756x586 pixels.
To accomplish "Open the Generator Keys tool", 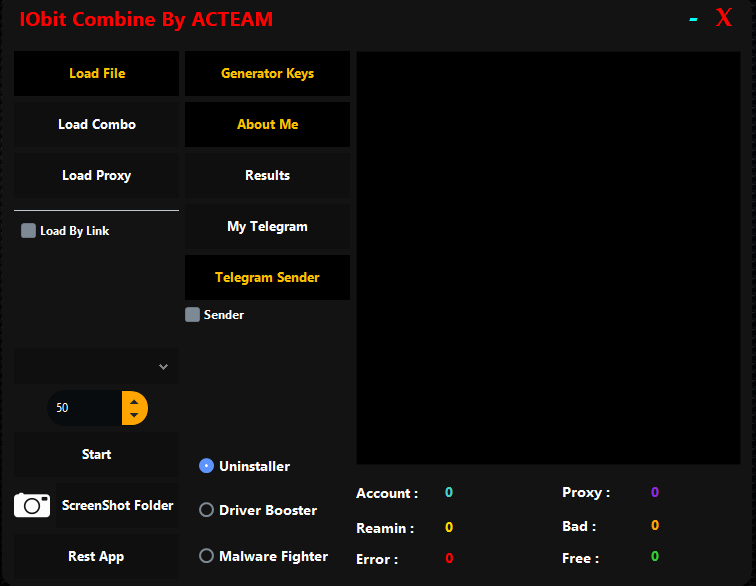I will pos(268,73).
